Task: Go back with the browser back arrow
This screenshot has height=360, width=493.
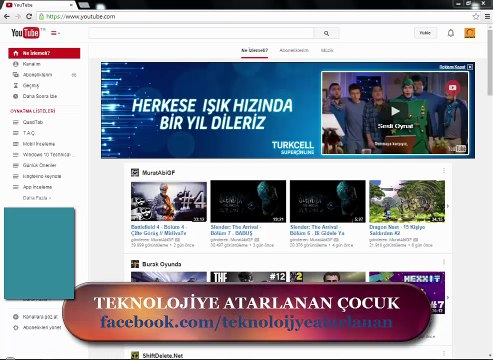Action: 7,16
